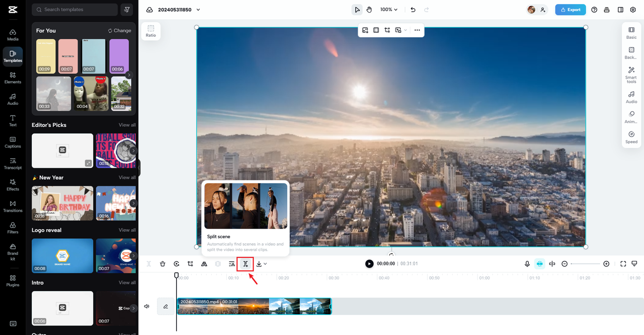Open the Elements panel
This screenshot has width=644, height=335.
coord(13,78)
